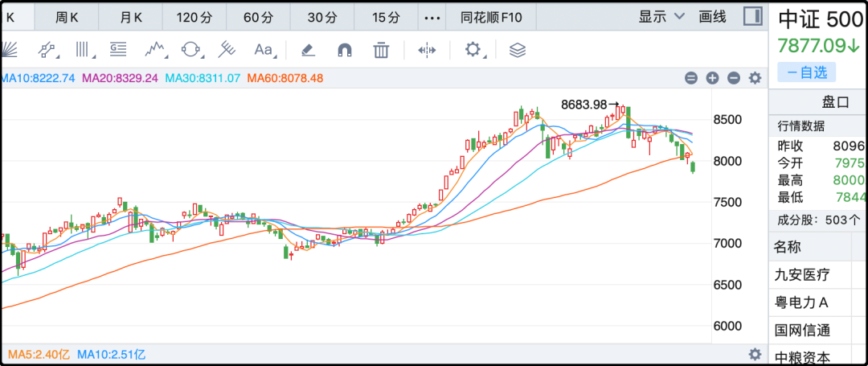Select the wave pattern drawing tool

(155, 50)
